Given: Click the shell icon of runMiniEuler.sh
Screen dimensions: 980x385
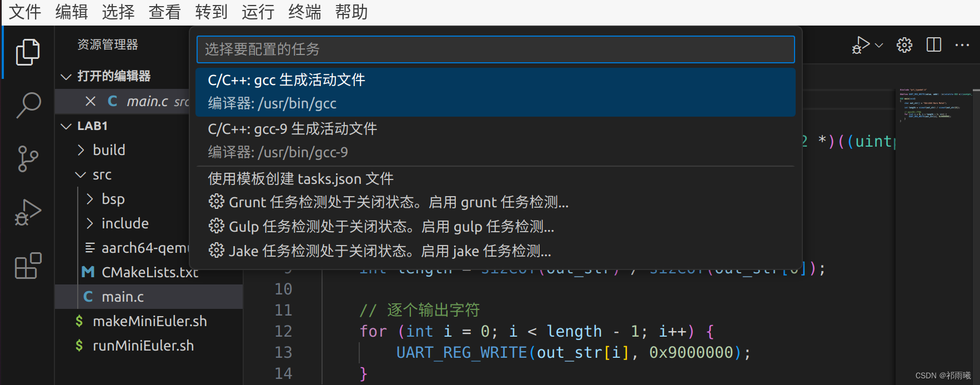Looking at the screenshot, I should (79, 346).
